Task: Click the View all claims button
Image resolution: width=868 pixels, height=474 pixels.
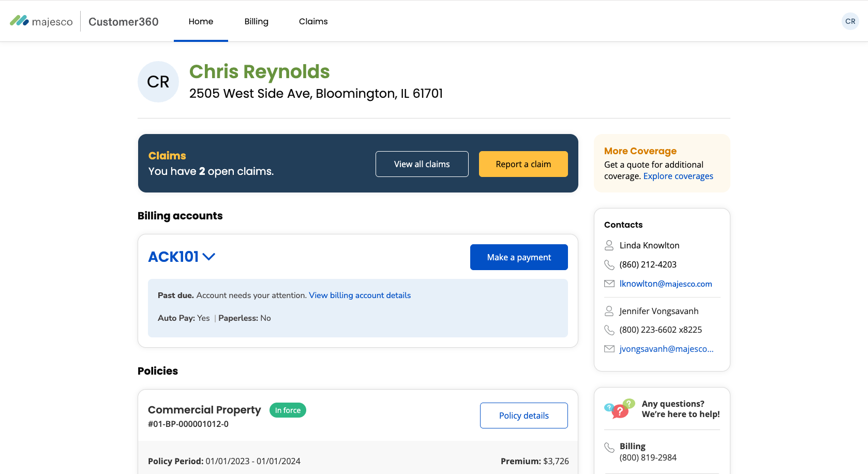Action: click(422, 164)
